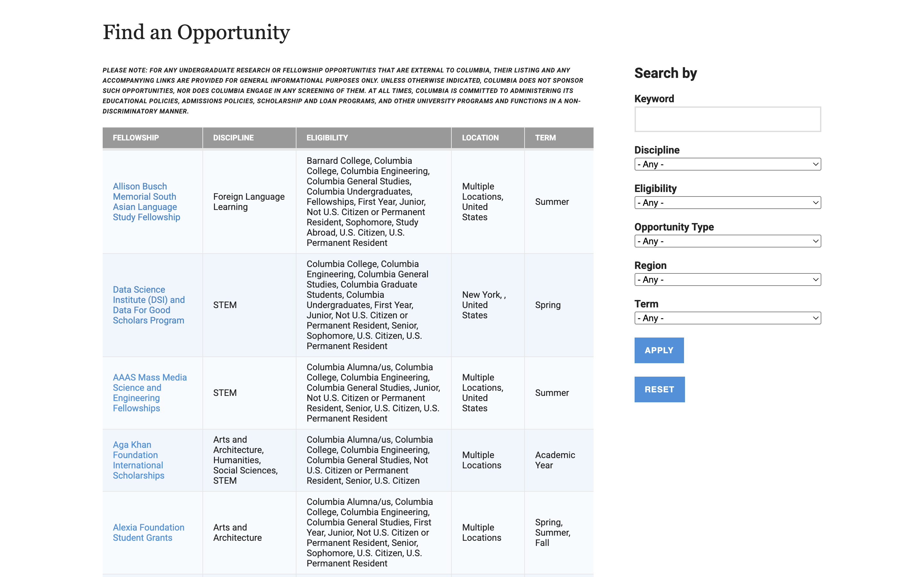The width and height of the screenshot is (924, 577).
Task: Click the Eligibility column header
Action: pos(327,138)
